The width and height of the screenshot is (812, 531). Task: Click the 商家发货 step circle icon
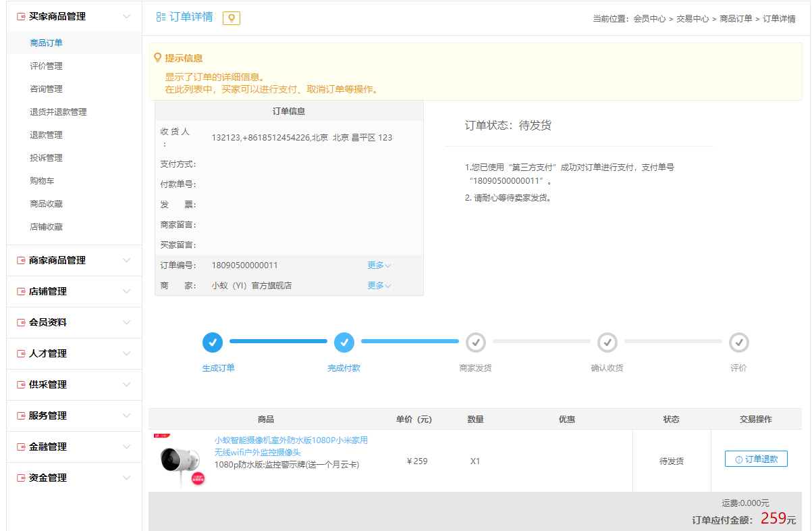[x=476, y=343]
